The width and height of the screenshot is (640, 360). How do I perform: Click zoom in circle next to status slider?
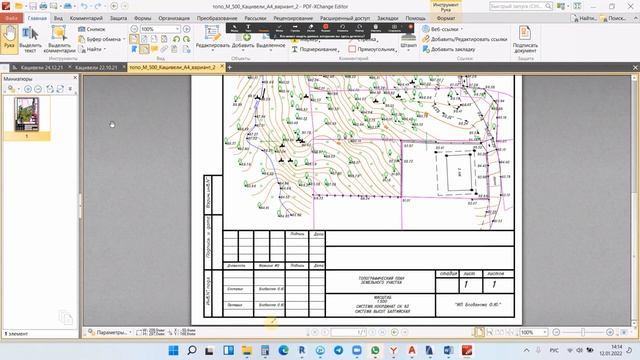tap(610, 332)
